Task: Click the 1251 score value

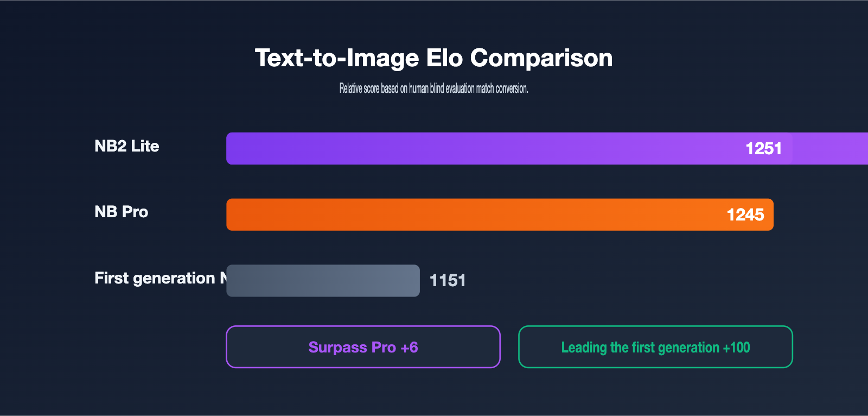Action: [763, 148]
